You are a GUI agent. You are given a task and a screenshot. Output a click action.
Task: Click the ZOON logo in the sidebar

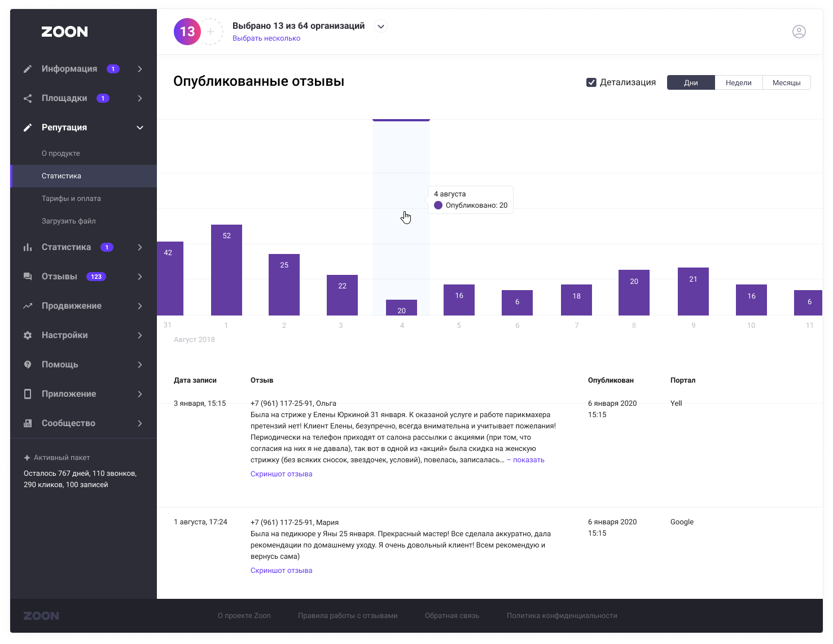coord(64,32)
